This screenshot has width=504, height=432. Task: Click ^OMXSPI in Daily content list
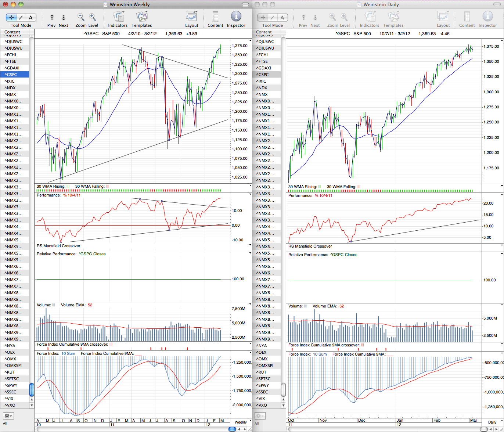[x=267, y=366]
